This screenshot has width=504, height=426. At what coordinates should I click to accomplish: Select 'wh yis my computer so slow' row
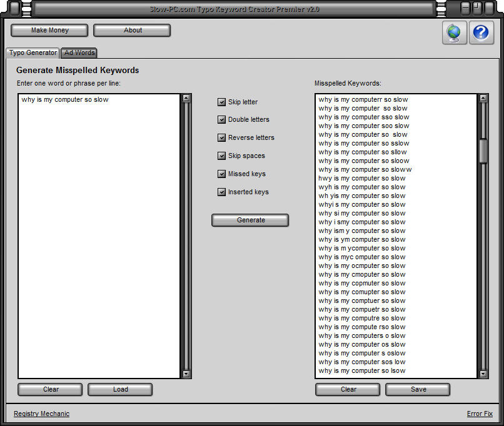(x=362, y=196)
